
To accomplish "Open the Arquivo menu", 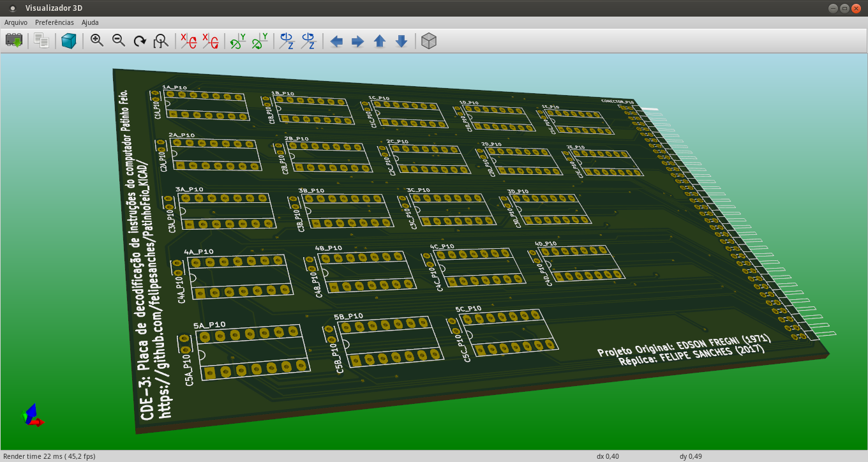I will point(16,22).
